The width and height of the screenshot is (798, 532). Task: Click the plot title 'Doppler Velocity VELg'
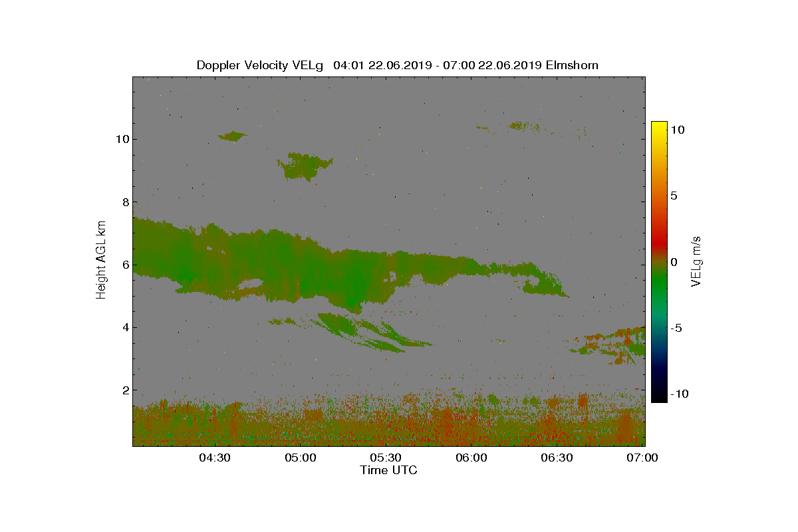pyautogui.click(x=260, y=65)
